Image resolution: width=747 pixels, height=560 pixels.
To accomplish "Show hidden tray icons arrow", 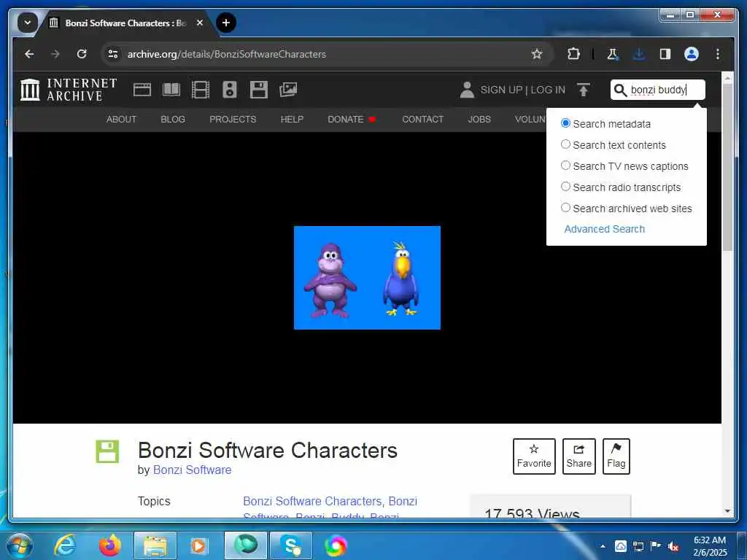I will (603, 546).
